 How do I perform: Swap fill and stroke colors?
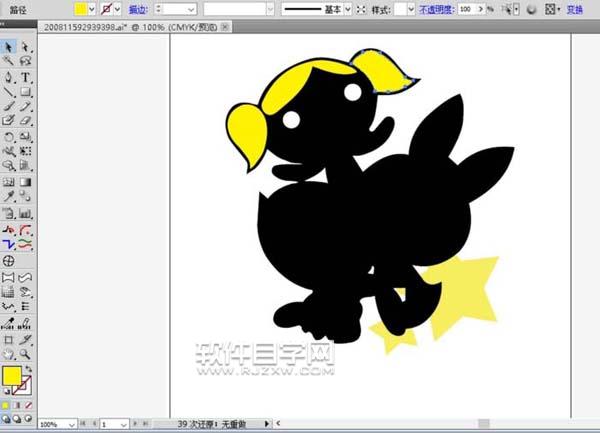[28, 369]
